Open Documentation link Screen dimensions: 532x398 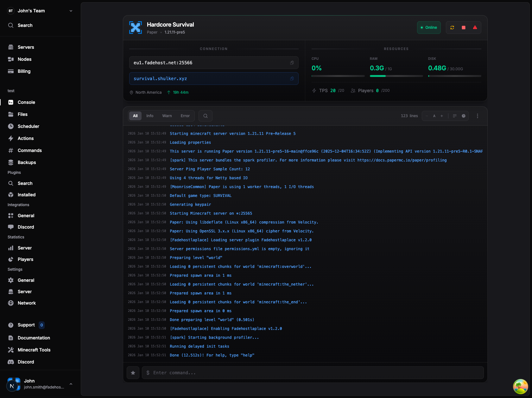[40, 338]
